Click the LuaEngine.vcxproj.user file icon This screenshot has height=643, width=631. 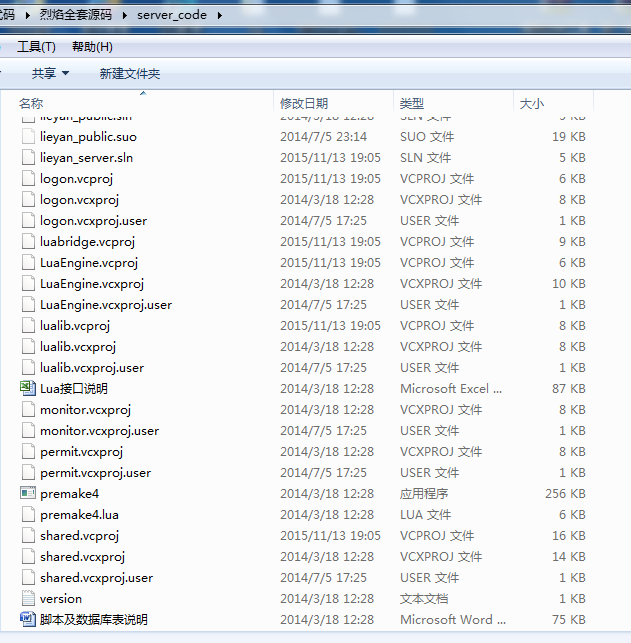pos(28,305)
